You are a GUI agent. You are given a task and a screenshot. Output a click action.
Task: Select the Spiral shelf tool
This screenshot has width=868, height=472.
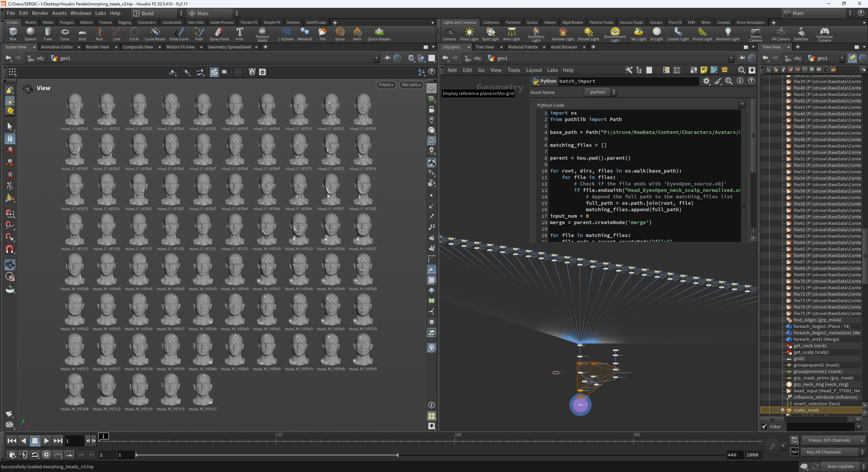340,34
